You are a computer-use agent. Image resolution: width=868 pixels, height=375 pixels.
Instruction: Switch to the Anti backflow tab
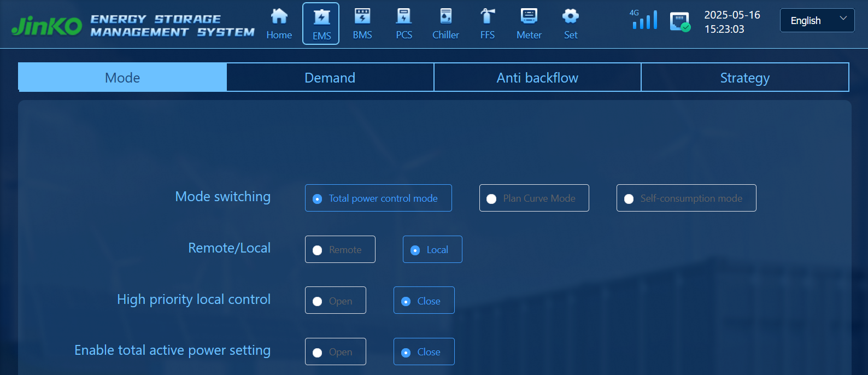537,78
